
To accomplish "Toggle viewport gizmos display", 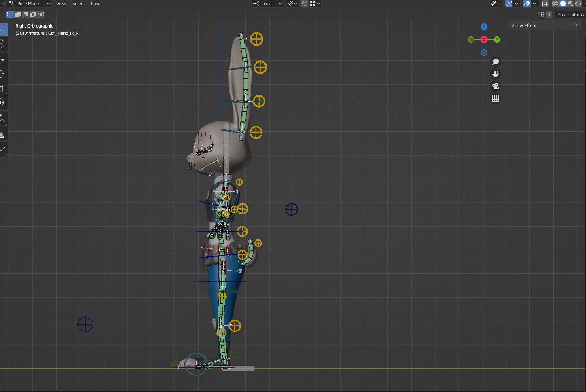I will (x=509, y=4).
